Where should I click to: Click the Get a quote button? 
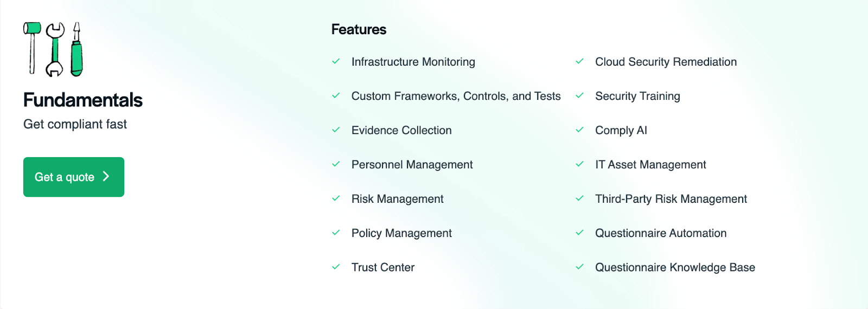pos(73,177)
